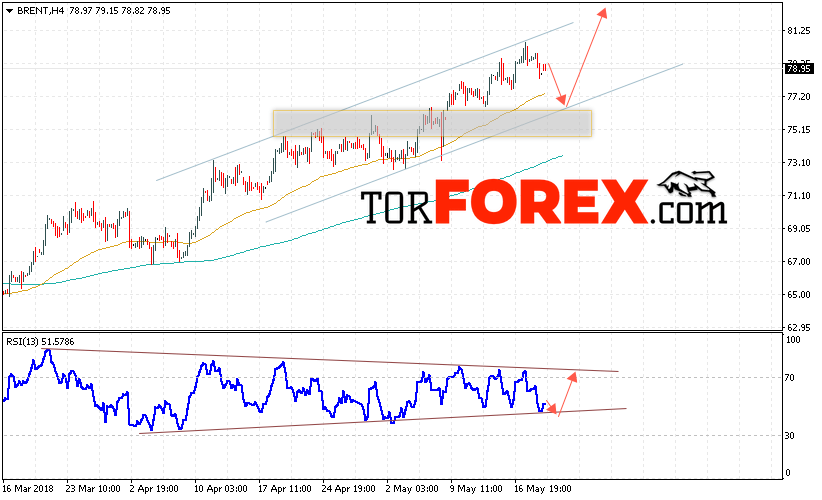Click the 2 May 03:00 date label
This screenshot has height=500, width=822.
coord(412,489)
